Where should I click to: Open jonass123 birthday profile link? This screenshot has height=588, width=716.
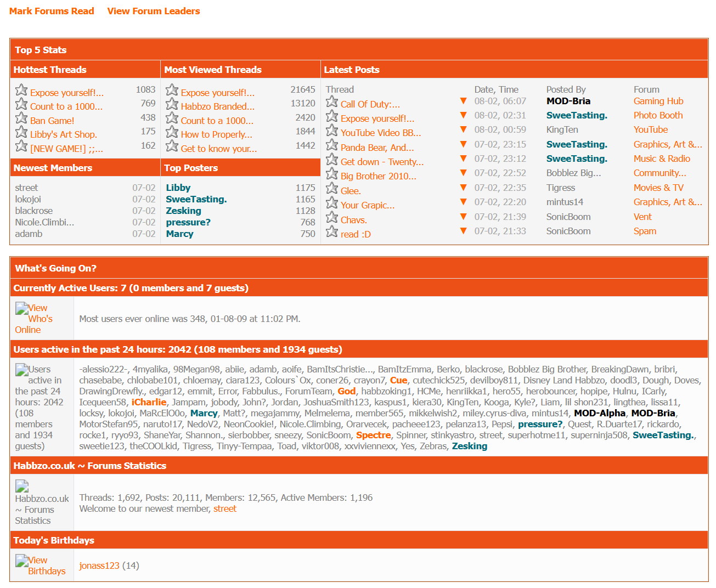tap(99, 566)
